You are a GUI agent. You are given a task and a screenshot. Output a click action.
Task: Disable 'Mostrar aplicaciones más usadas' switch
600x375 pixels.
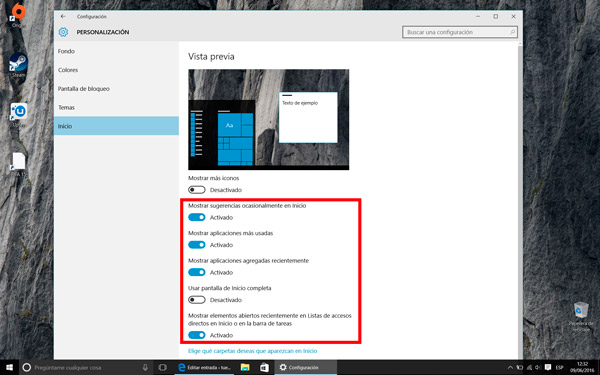pos(197,245)
